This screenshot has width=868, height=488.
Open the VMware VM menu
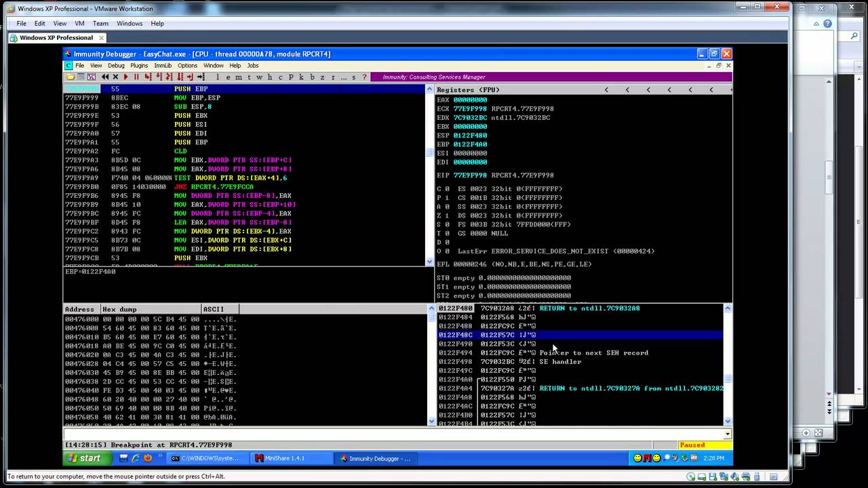pyautogui.click(x=79, y=24)
